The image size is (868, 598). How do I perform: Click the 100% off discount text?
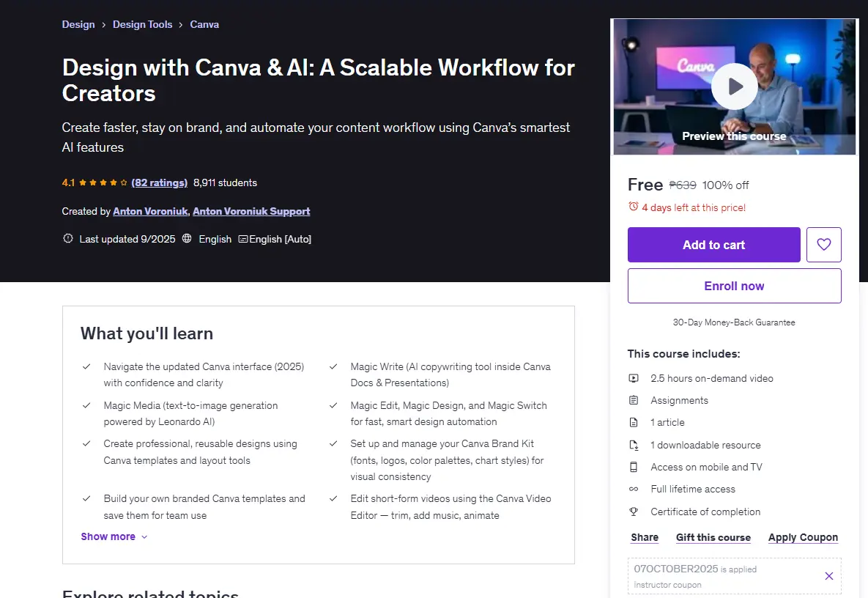pyautogui.click(x=725, y=185)
